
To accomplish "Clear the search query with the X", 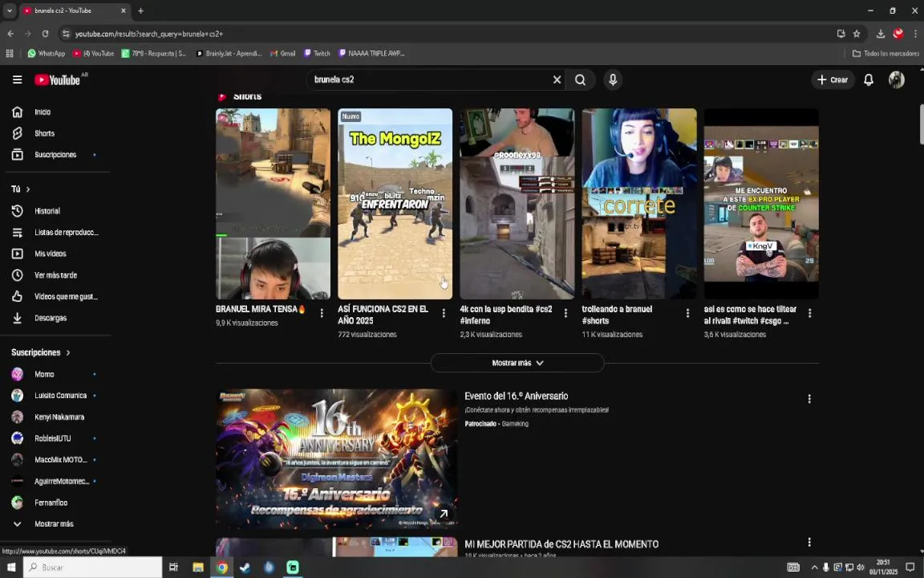I will [x=557, y=79].
